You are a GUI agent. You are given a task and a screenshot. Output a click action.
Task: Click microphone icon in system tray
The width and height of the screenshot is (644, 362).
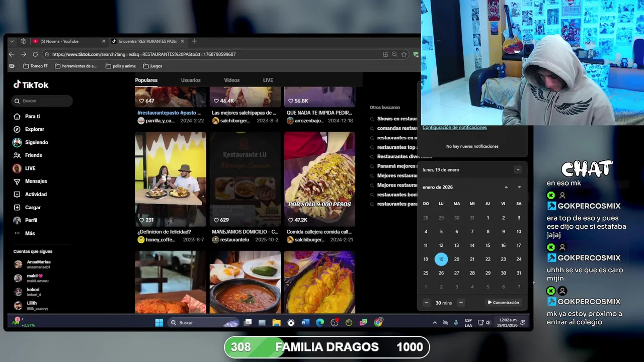click(x=456, y=322)
